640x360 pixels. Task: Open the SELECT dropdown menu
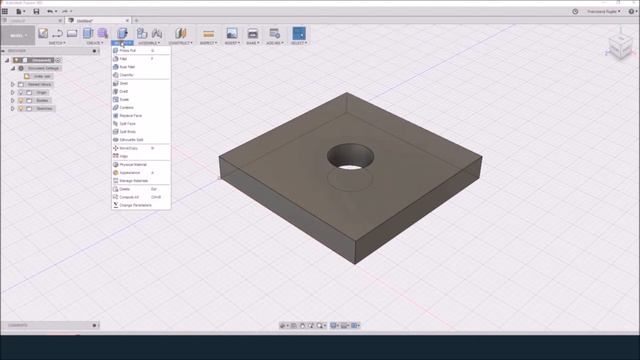coord(299,43)
